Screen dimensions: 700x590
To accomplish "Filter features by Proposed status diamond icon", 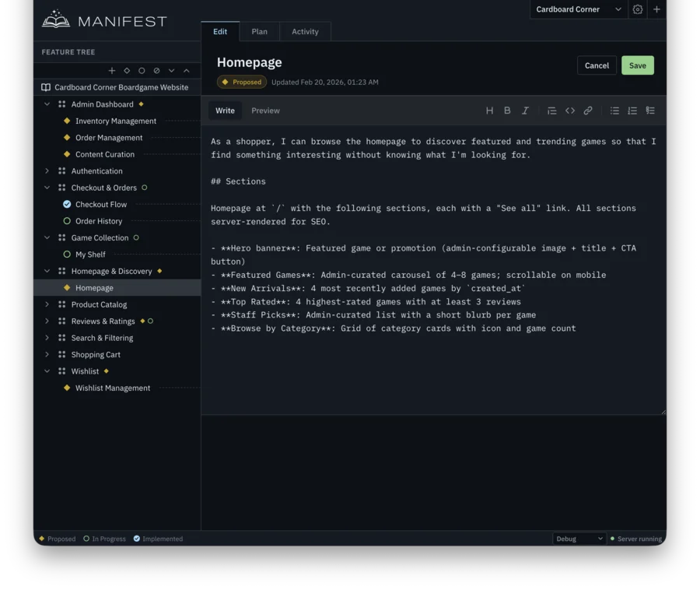I will 127,70.
